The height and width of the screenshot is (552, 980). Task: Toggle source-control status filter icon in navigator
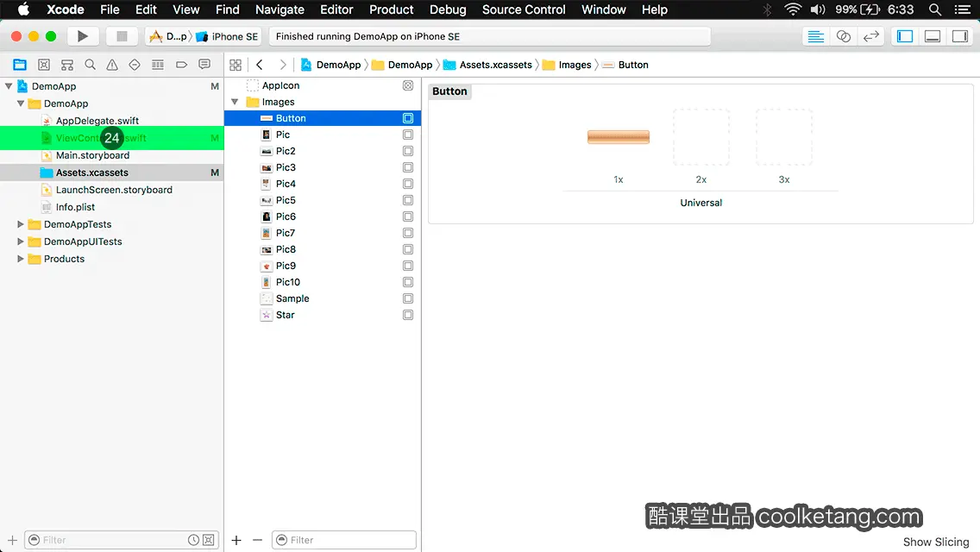209,540
